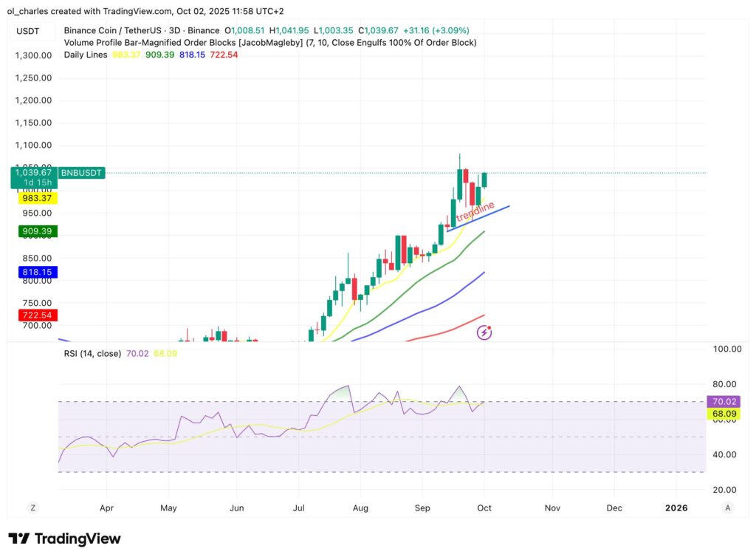Open the quick-trade lightning icon on chart
This screenshot has width=756, height=560.
pyautogui.click(x=484, y=331)
